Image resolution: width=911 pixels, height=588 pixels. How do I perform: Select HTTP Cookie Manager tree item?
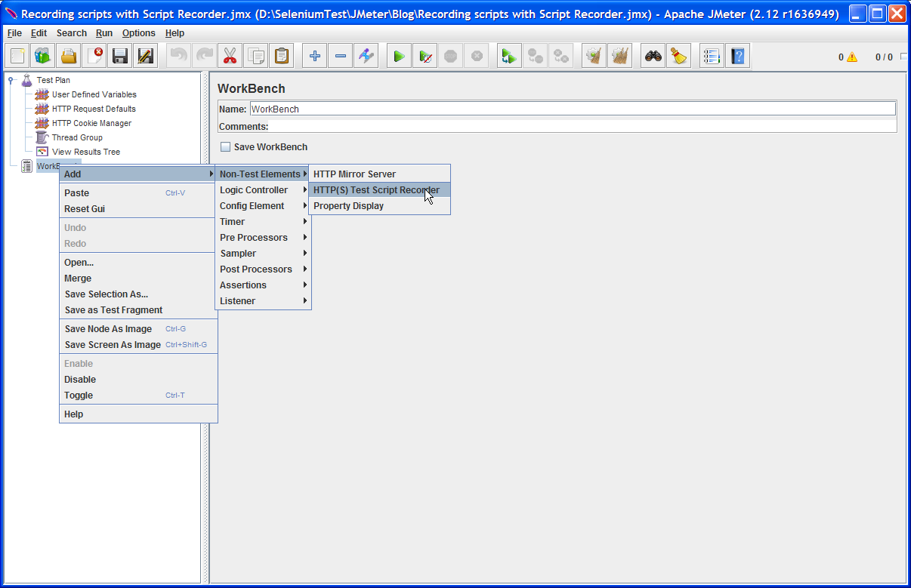91,123
